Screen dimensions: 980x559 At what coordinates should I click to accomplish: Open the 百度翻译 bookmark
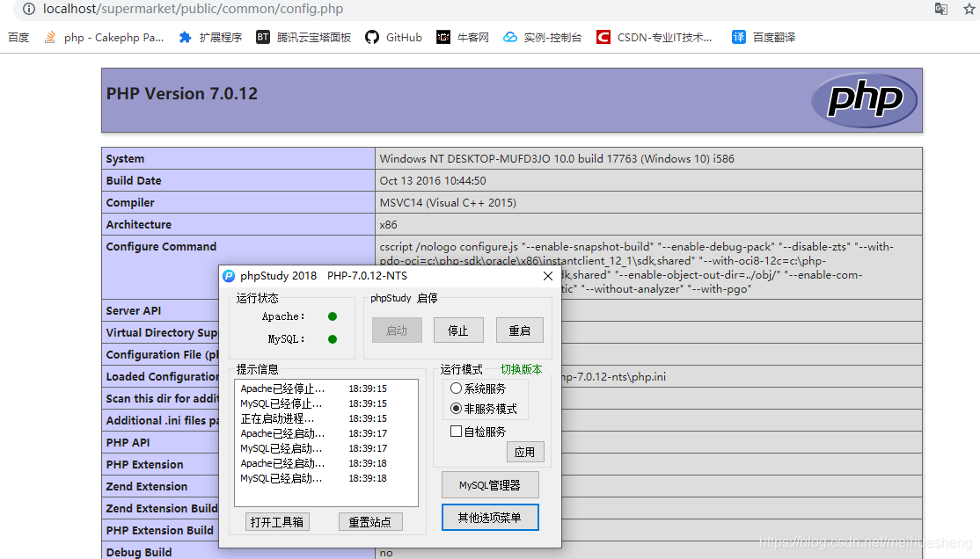(764, 38)
